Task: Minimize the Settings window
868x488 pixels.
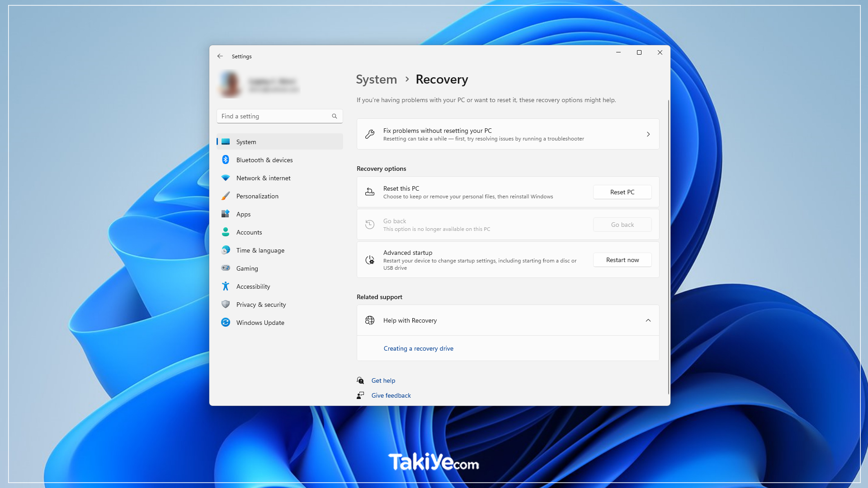Action: [x=618, y=52]
